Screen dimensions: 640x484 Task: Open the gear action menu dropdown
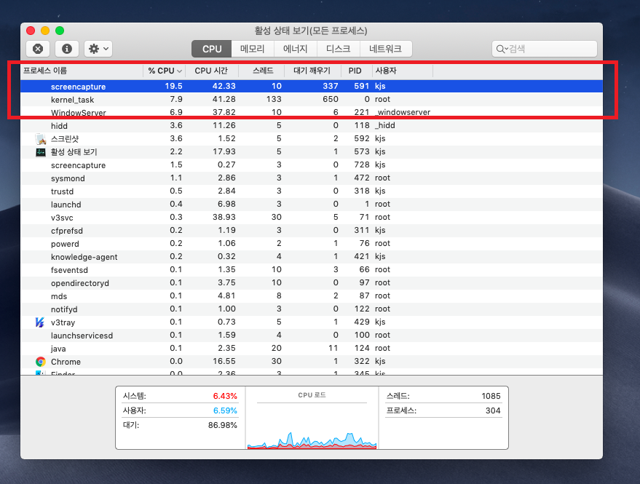pos(98,48)
